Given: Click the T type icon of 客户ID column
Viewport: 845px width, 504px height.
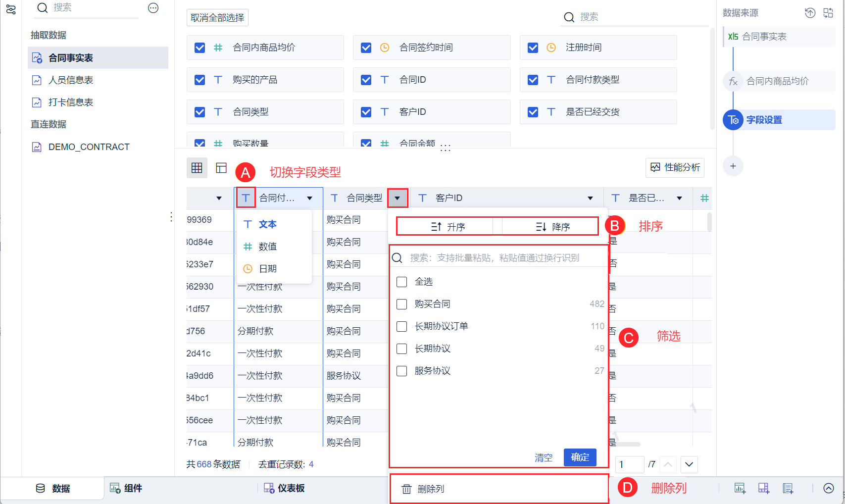Looking at the screenshot, I should (422, 198).
